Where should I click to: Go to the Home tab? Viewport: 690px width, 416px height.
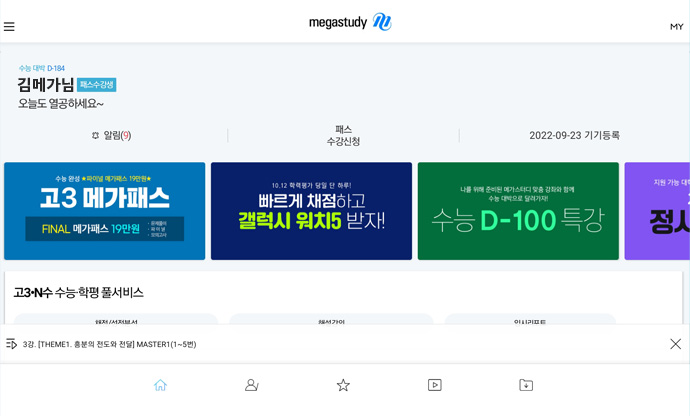point(160,385)
